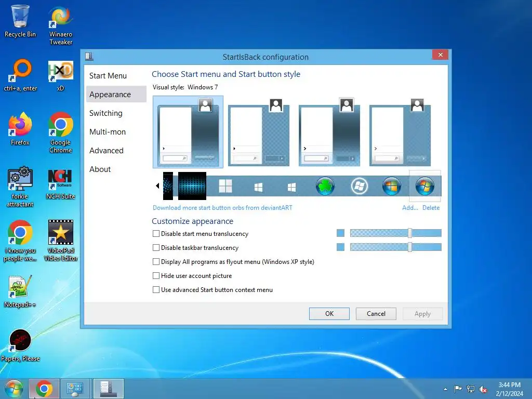Viewport: 532px width, 399px height.
Task: Select the 'ctrl+a, enter' desktop shortcut
Action: tap(20, 75)
